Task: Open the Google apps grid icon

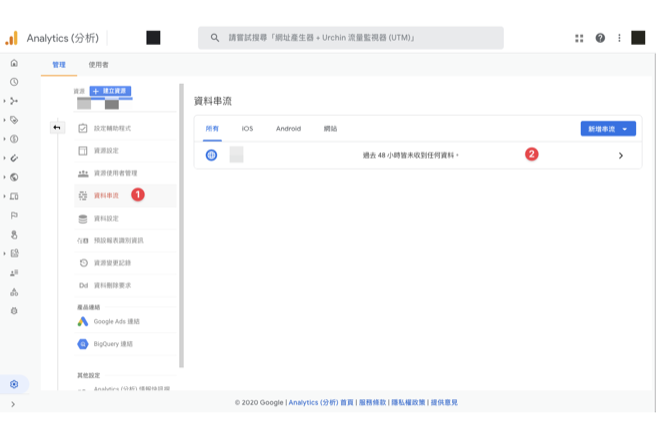Action: (579, 38)
